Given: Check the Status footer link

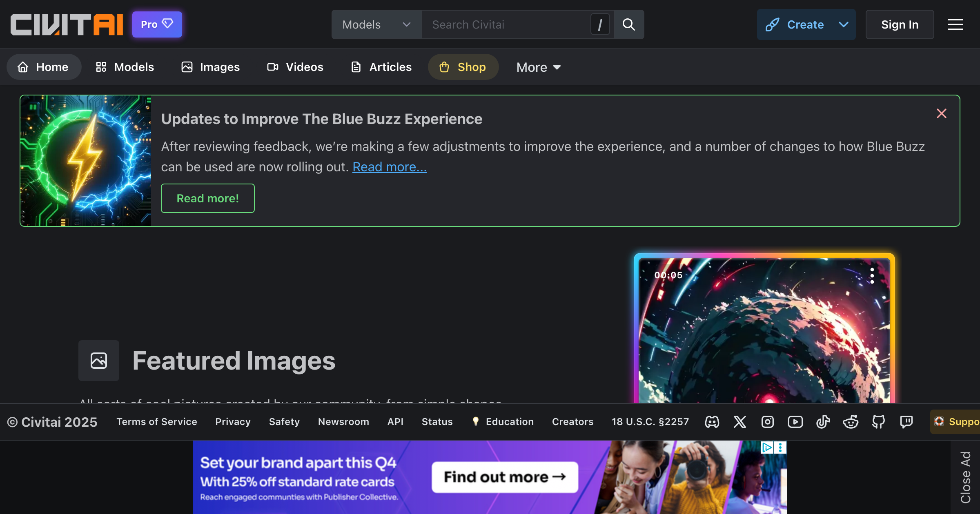Looking at the screenshot, I should pos(437,422).
